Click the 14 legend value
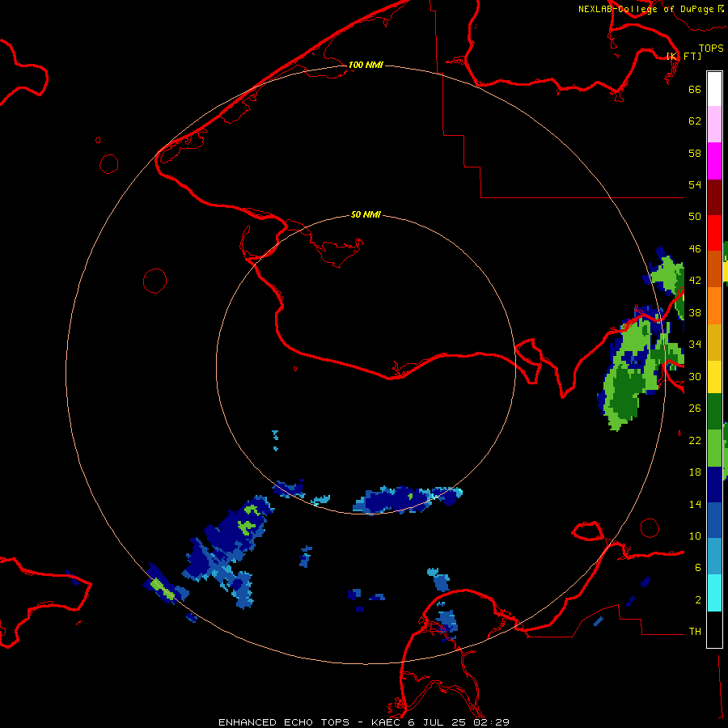The width and height of the screenshot is (728, 728). tap(695, 504)
